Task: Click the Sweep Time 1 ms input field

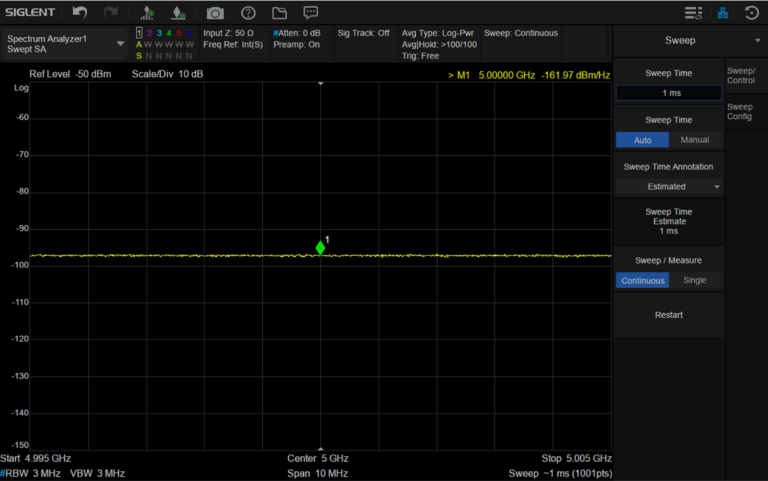Action: click(x=668, y=93)
